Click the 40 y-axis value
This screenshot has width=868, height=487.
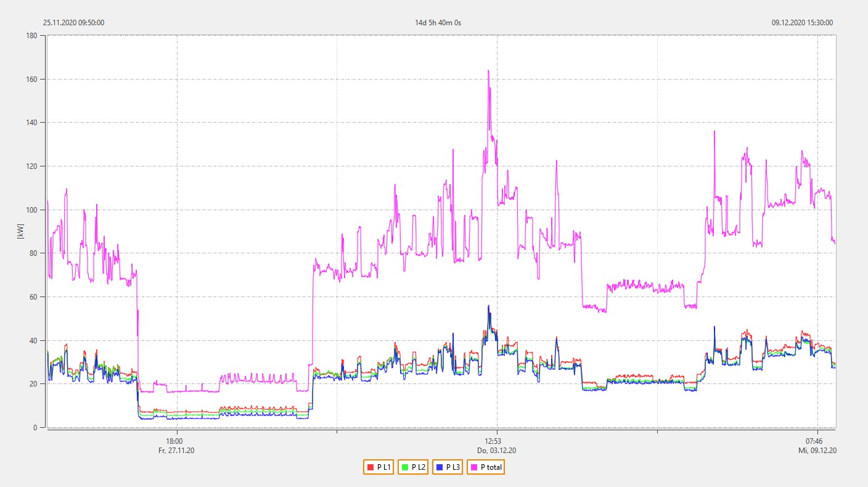click(35, 341)
